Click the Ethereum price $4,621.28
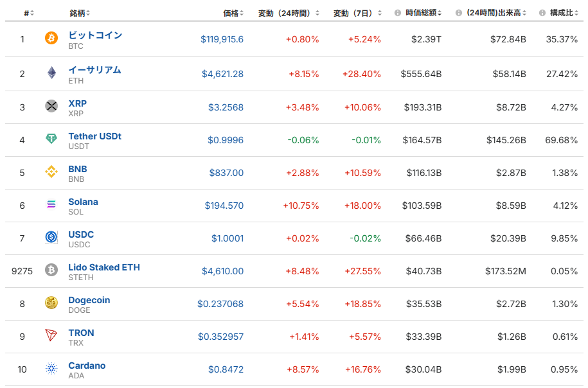Image resolution: width=588 pixels, height=388 pixels. (223, 74)
